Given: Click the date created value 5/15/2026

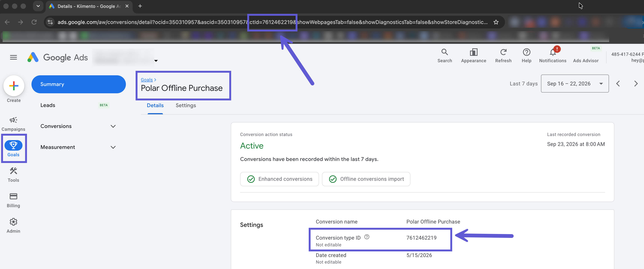Looking at the screenshot, I should click(x=419, y=255).
